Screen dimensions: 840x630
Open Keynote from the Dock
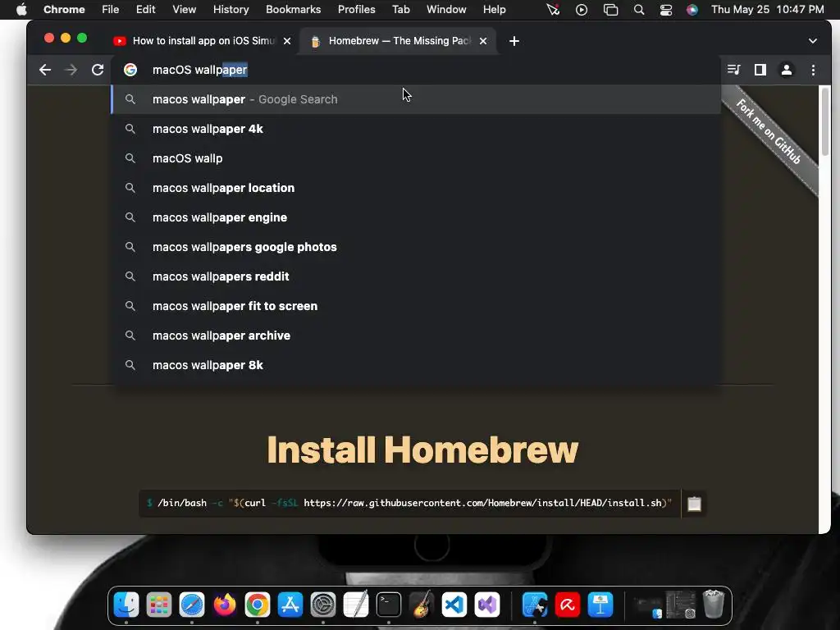click(x=600, y=605)
